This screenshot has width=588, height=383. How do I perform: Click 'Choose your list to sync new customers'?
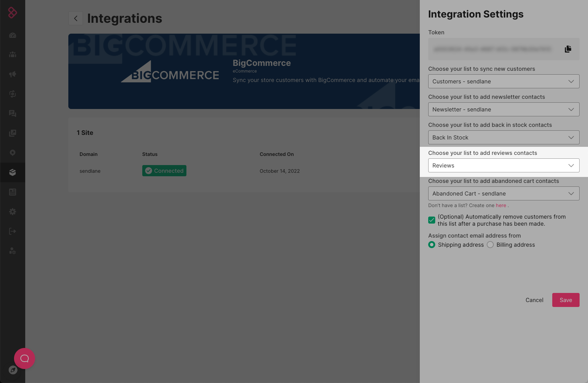(481, 69)
